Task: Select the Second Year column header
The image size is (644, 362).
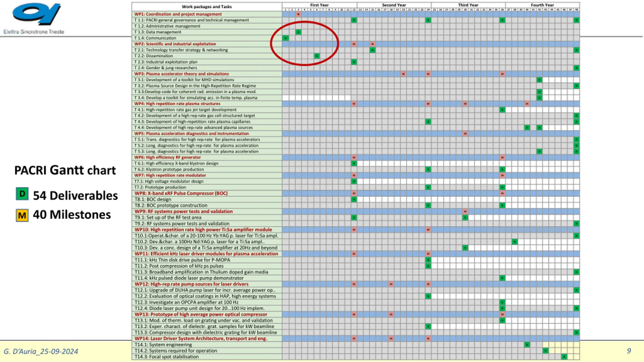Action: tap(394, 5)
